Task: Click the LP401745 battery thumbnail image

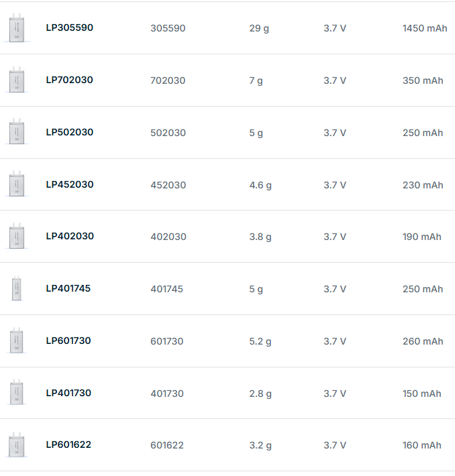Action: [17, 289]
